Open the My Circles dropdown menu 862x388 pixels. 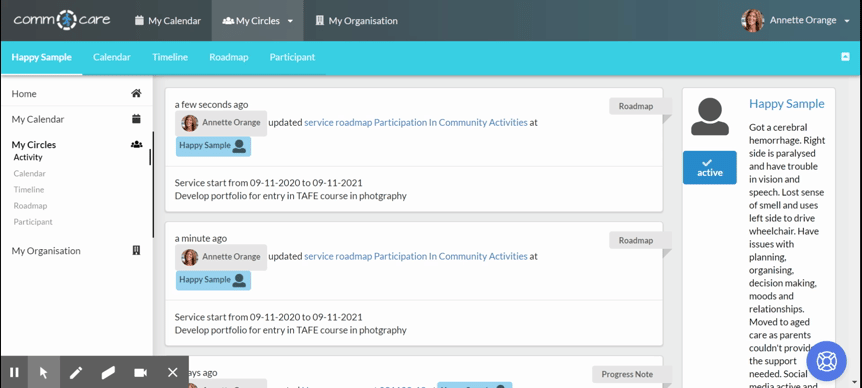[x=257, y=21]
